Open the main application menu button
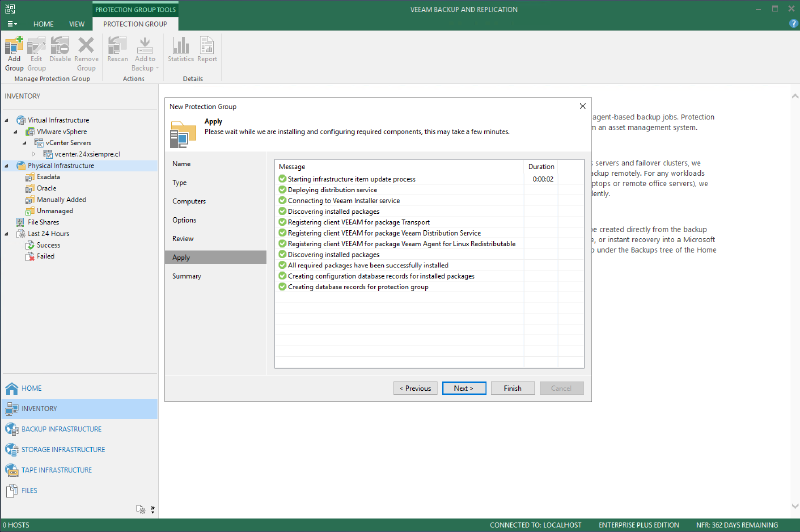The height and width of the screenshot is (532, 800). coord(12,24)
